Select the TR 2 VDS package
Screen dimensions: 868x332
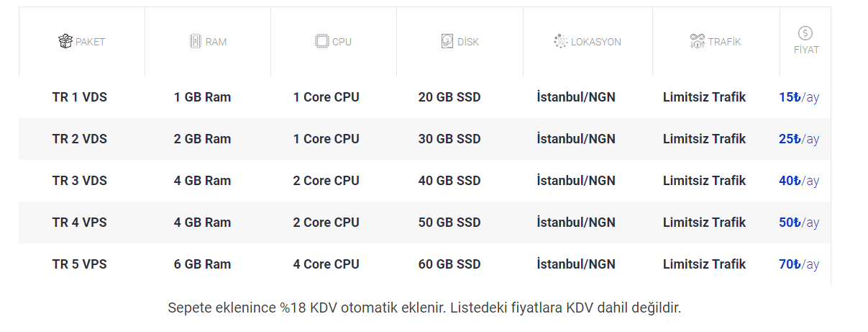(x=80, y=139)
